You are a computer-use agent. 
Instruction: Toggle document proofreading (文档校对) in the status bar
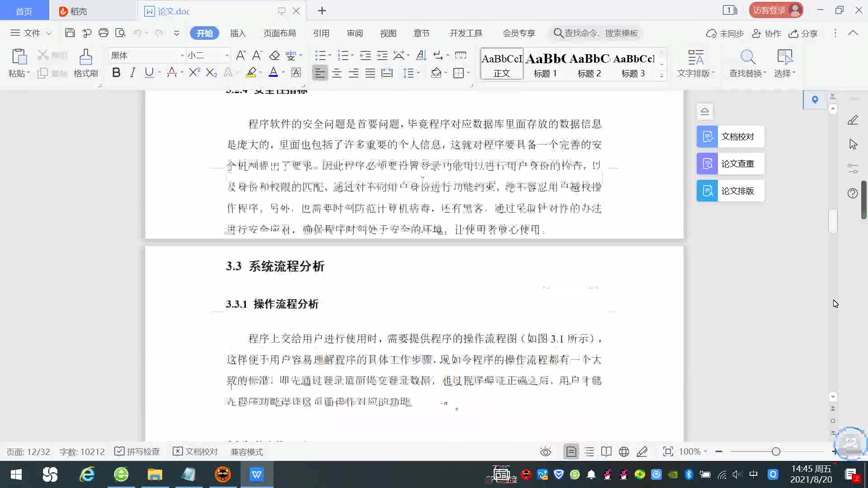coord(195,452)
